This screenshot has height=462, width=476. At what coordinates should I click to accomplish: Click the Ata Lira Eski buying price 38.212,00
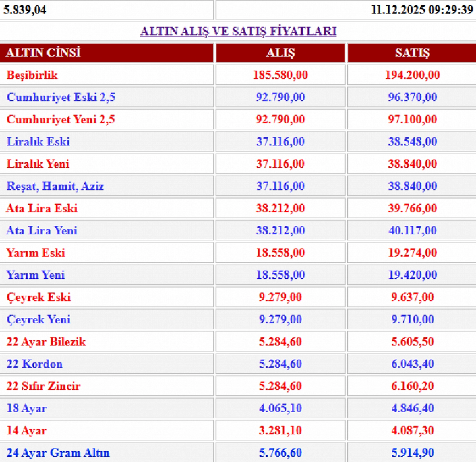click(x=280, y=208)
